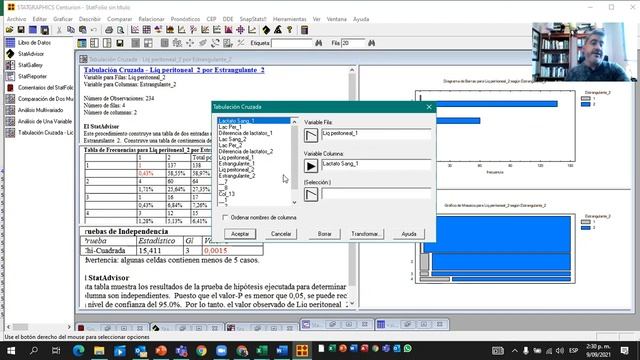
Task: Click into the Fila number field
Action: coord(353,43)
